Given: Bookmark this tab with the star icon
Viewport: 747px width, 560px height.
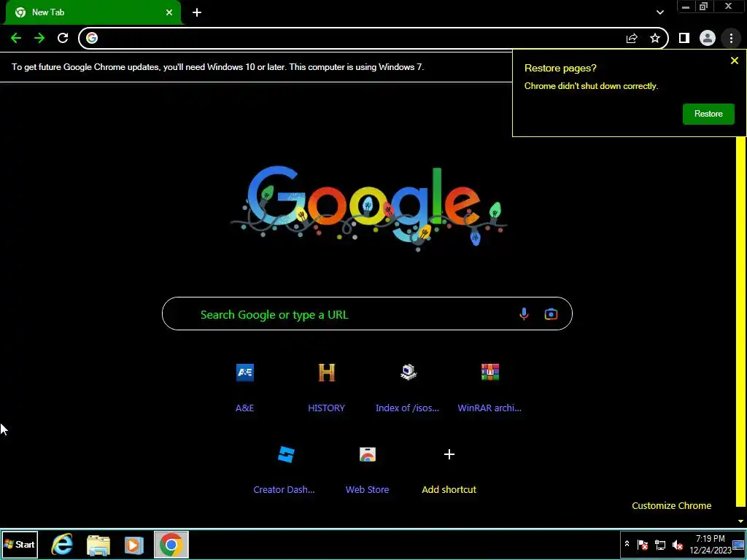Looking at the screenshot, I should click(x=655, y=38).
